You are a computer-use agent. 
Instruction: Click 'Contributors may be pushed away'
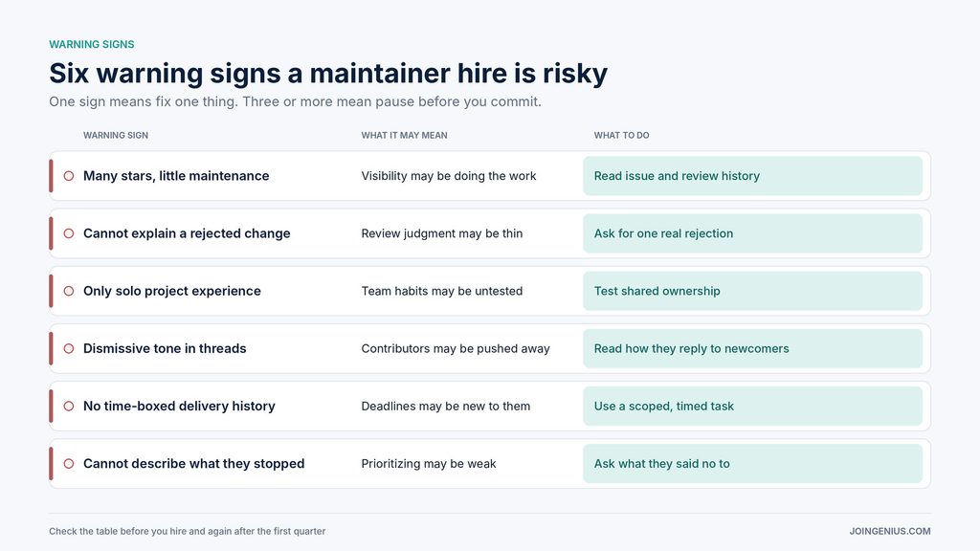456,348
